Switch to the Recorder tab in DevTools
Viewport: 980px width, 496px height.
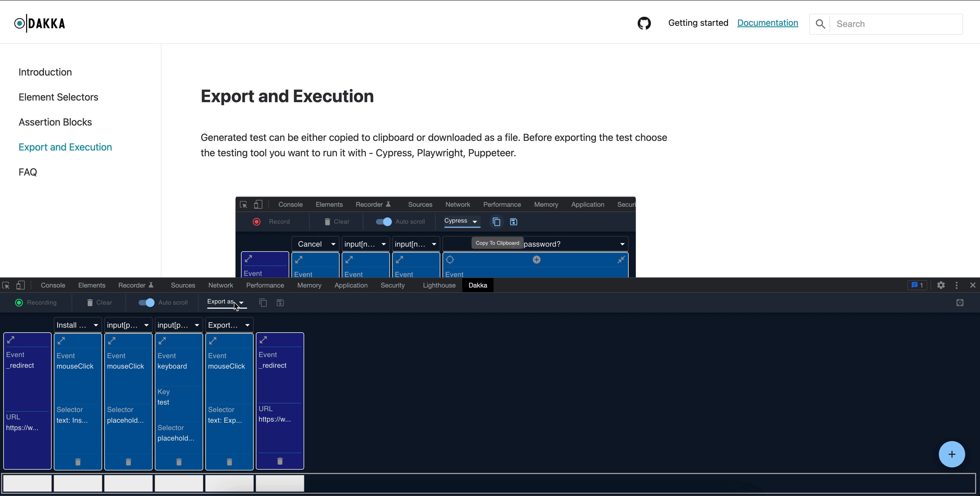click(136, 285)
